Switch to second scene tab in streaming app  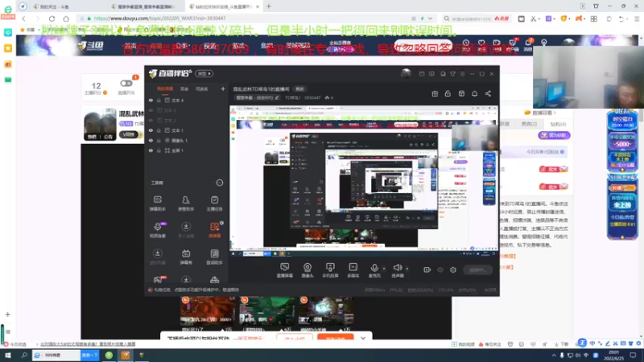coord(184,88)
